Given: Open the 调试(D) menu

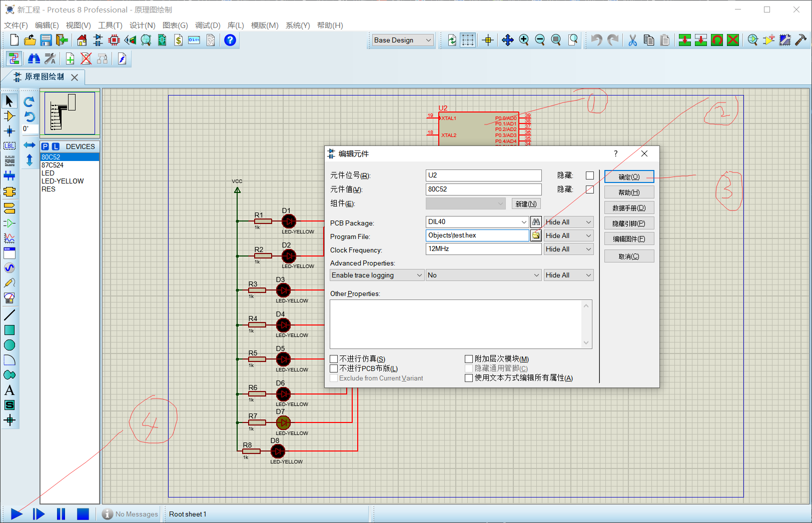Looking at the screenshot, I should point(208,25).
